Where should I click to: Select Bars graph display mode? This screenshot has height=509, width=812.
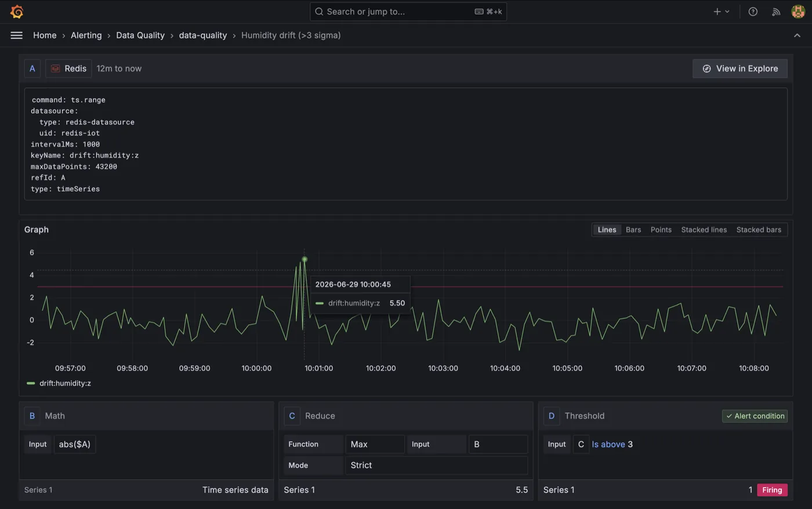click(633, 230)
